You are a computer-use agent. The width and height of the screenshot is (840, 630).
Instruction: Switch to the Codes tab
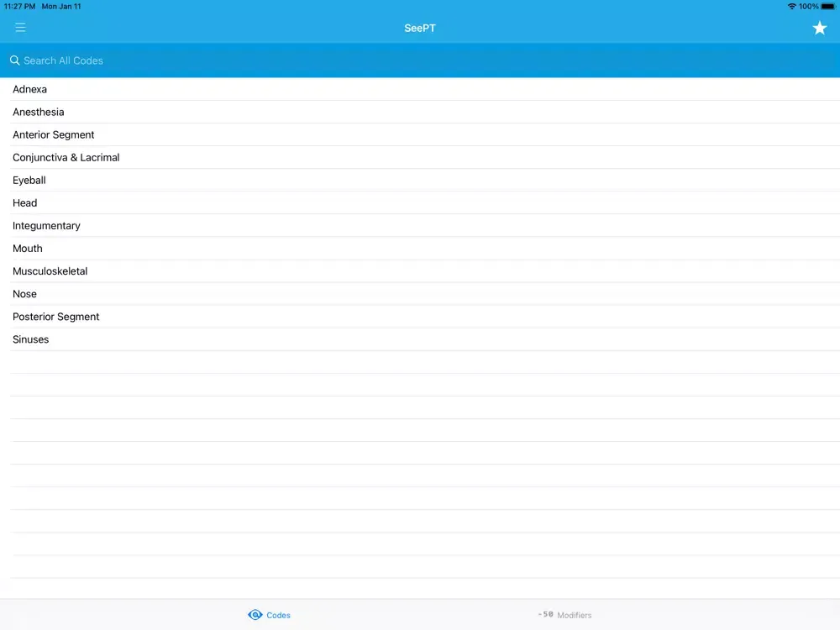click(x=270, y=615)
